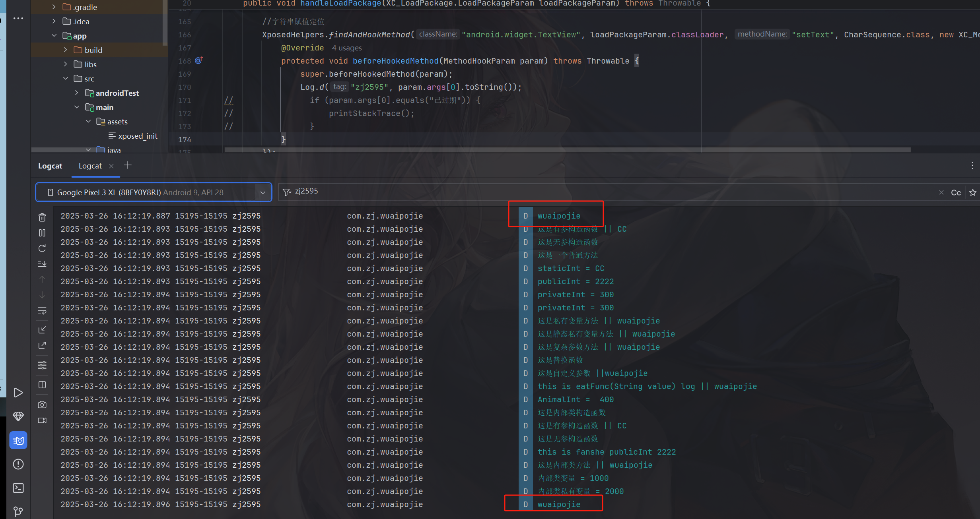980x519 pixels.
Task: Collapse the assets folder
Action: coord(88,122)
